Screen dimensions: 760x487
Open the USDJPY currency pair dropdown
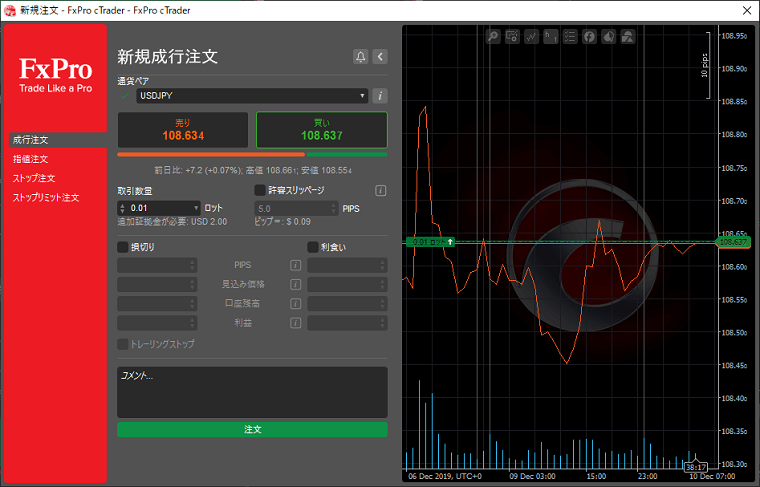[x=252, y=96]
